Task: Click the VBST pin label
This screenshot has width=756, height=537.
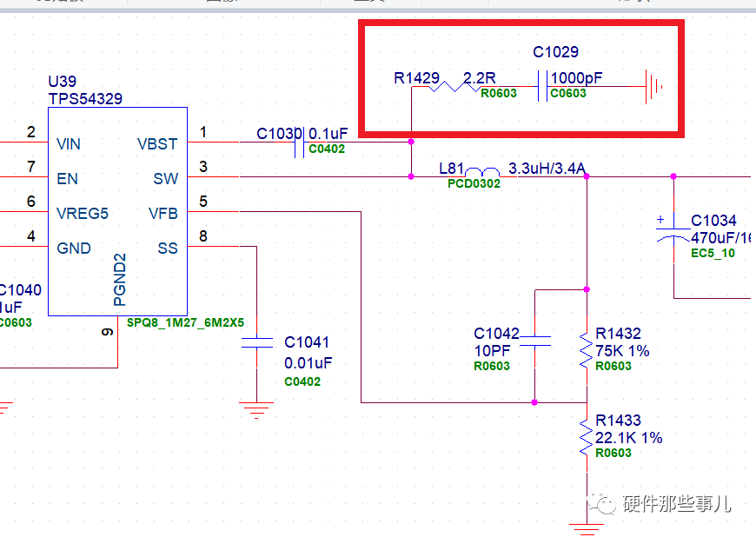Action: pyautogui.click(x=157, y=144)
